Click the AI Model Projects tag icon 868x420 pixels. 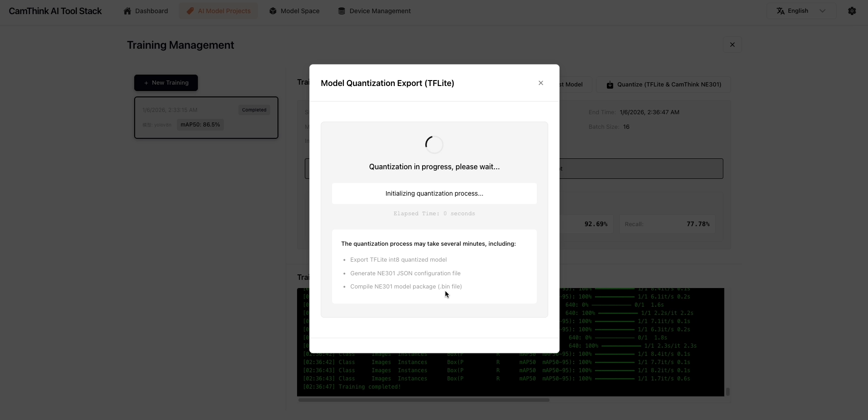190,11
